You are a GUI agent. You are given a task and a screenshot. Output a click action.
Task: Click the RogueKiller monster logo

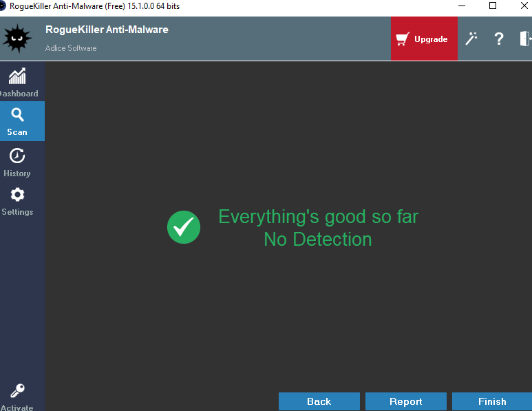point(17,39)
